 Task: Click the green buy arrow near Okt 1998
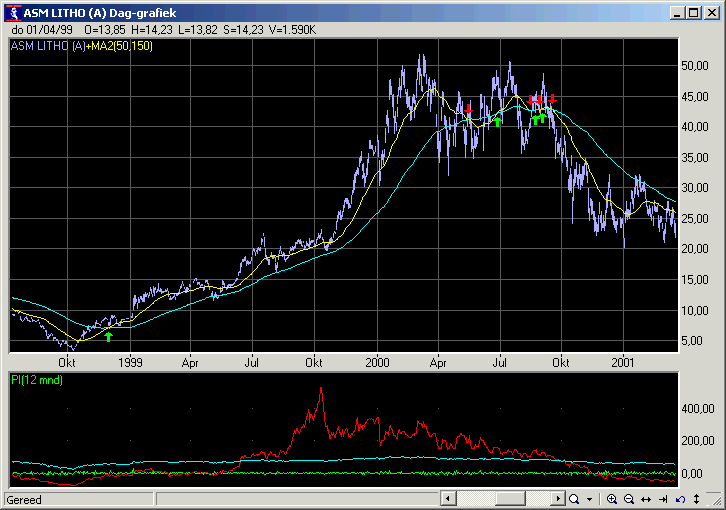(x=108, y=337)
